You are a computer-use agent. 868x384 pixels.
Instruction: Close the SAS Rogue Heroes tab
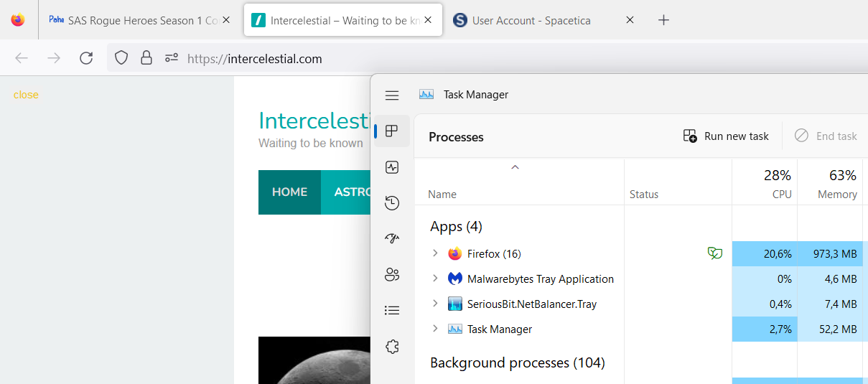tap(226, 20)
